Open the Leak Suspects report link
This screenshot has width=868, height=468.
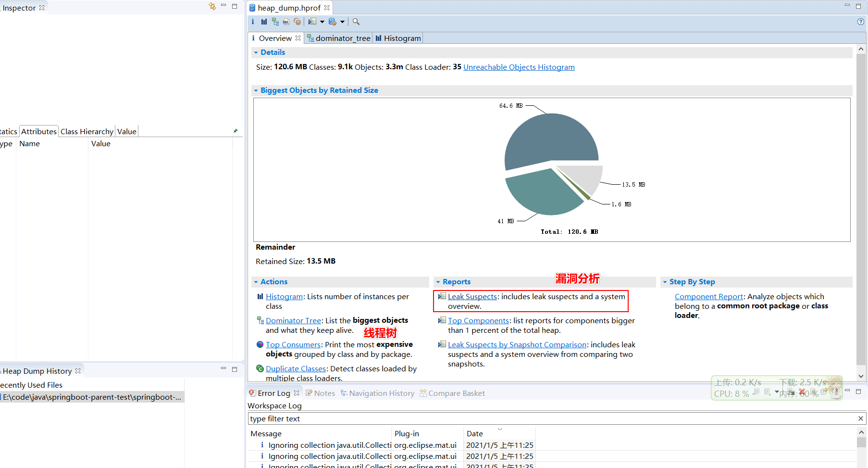pyautogui.click(x=472, y=297)
